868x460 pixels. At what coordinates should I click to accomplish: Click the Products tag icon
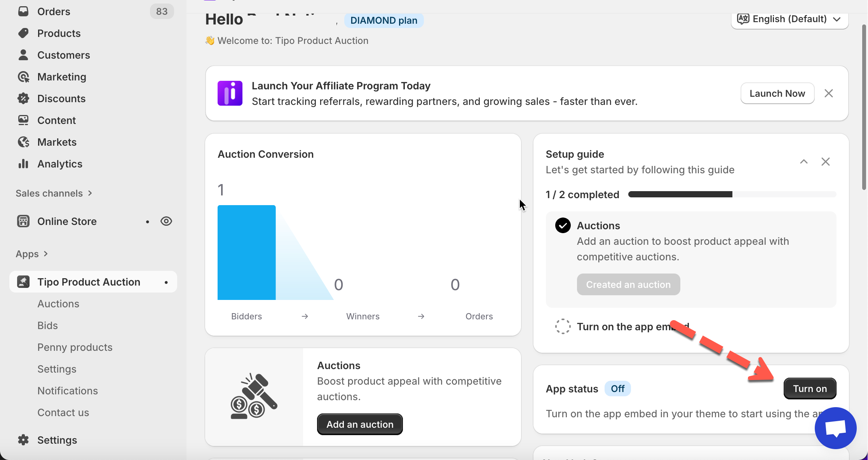click(x=23, y=33)
